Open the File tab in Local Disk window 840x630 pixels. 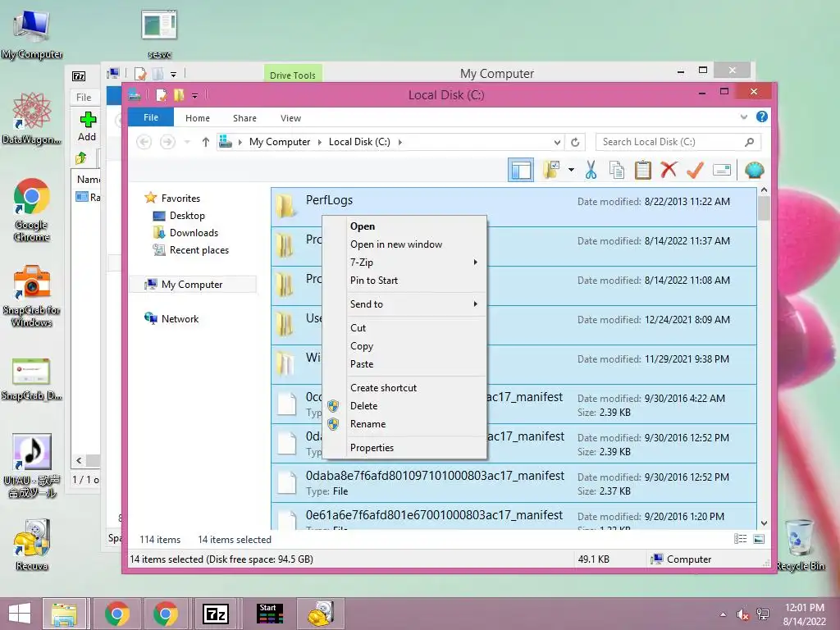151,117
